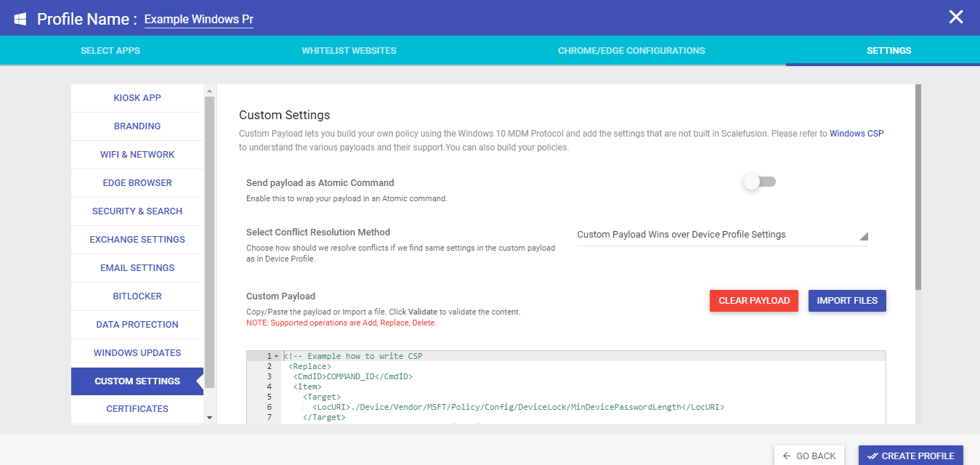Click the LocURI MinDevicePasswordLength code line
Image resolution: width=980 pixels, height=465 pixels.
pyautogui.click(x=519, y=408)
